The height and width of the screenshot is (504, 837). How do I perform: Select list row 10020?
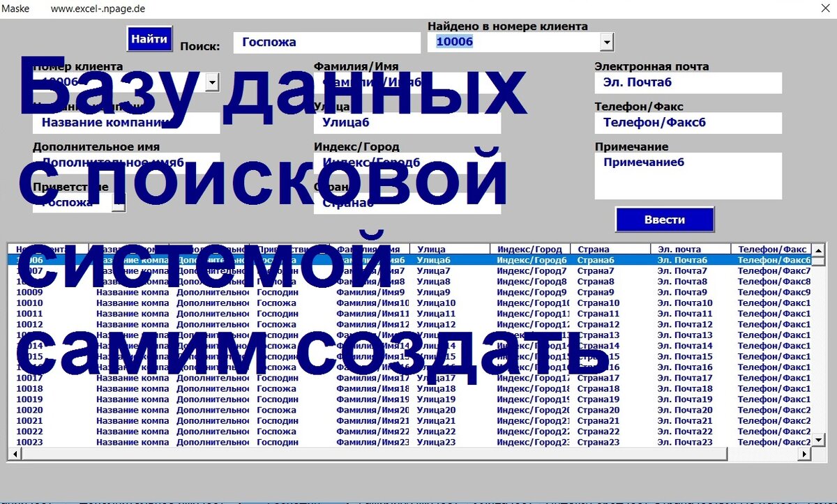(410, 410)
